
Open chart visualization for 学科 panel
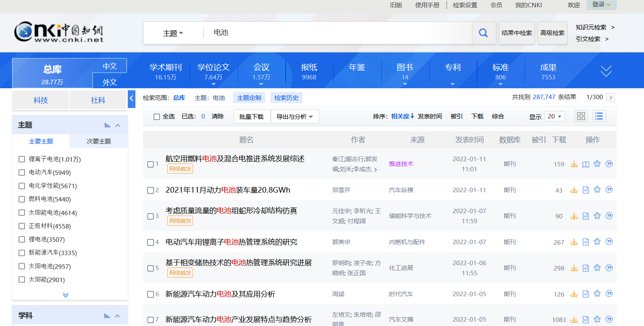tap(107, 316)
